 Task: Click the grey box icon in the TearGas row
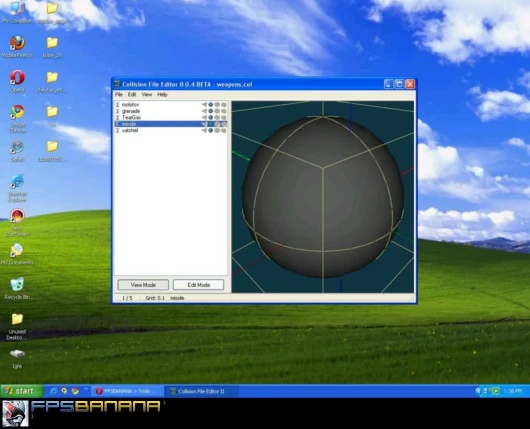(217, 118)
